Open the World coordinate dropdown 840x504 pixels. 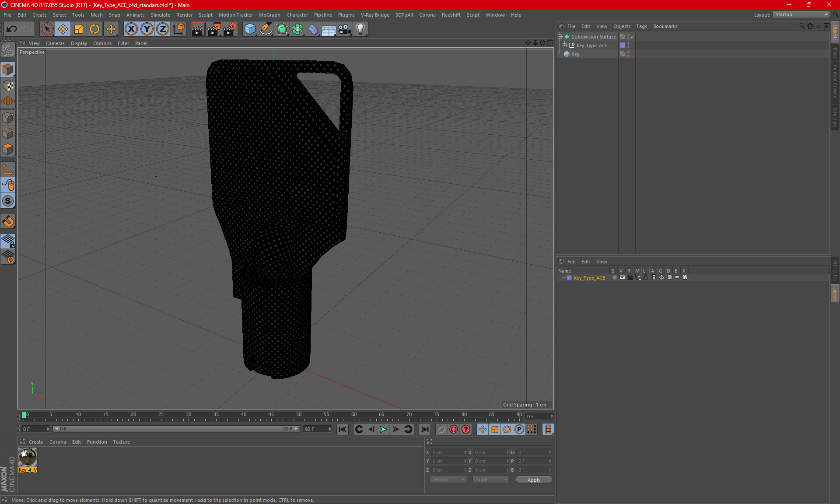point(448,479)
